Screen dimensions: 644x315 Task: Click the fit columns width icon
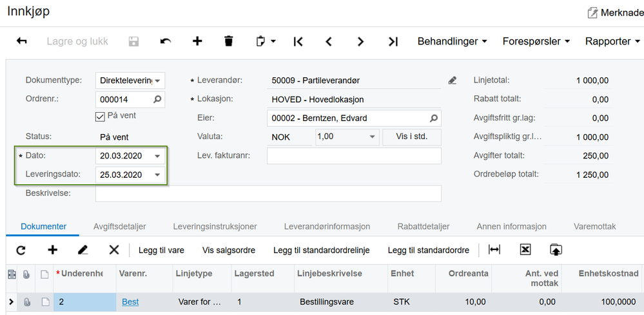coord(494,249)
